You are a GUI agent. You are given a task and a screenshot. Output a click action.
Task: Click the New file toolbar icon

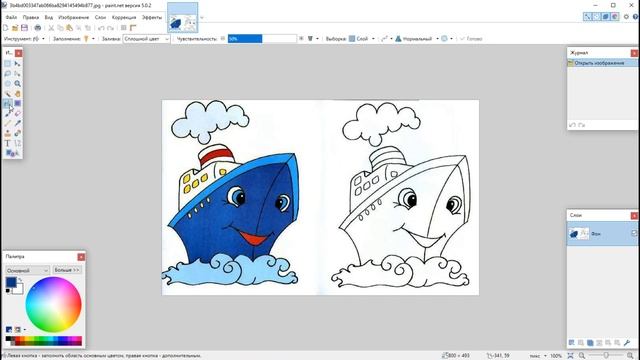click(5, 28)
